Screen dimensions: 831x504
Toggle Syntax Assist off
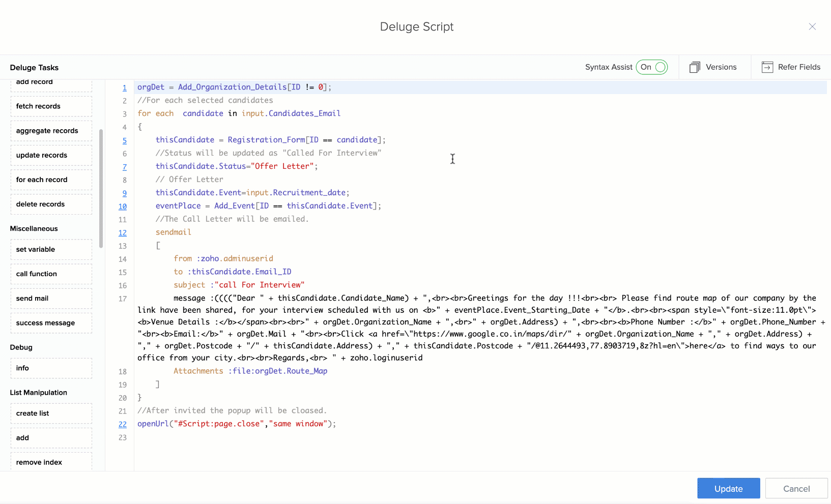click(652, 67)
